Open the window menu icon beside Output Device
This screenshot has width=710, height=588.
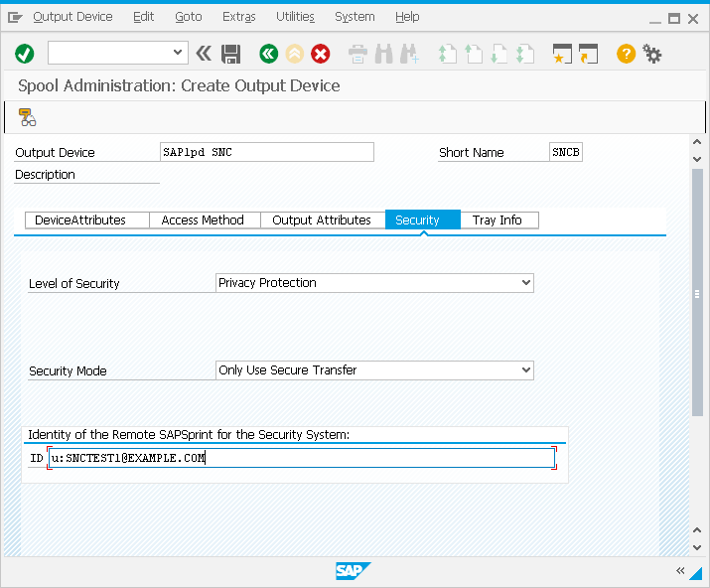coord(15,17)
